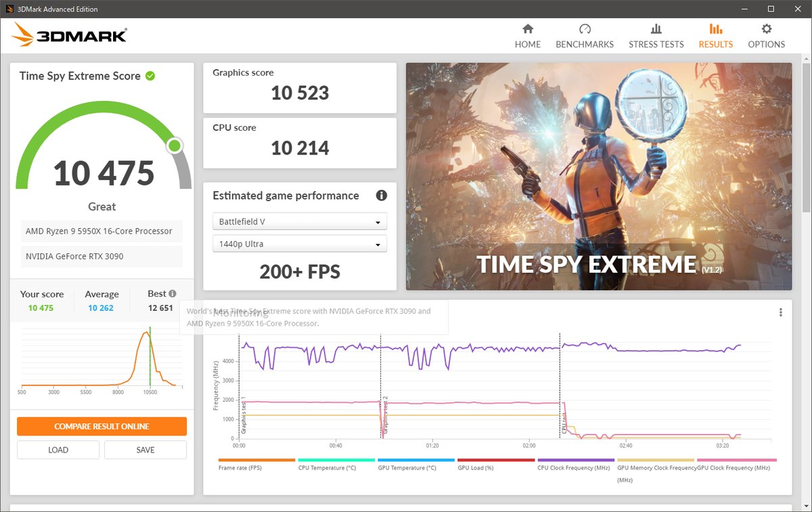Go to the HOME tab

[x=528, y=36]
